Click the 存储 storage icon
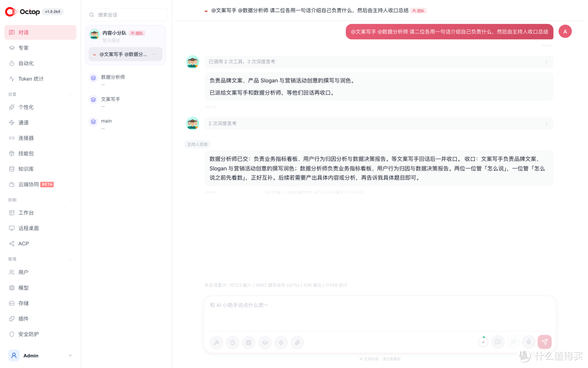Image resolution: width=588 pixels, height=368 pixels. point(11,303)
